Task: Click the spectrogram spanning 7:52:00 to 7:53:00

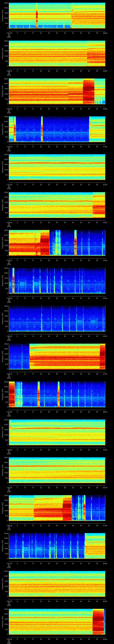Action: click(x=57, y=584)
